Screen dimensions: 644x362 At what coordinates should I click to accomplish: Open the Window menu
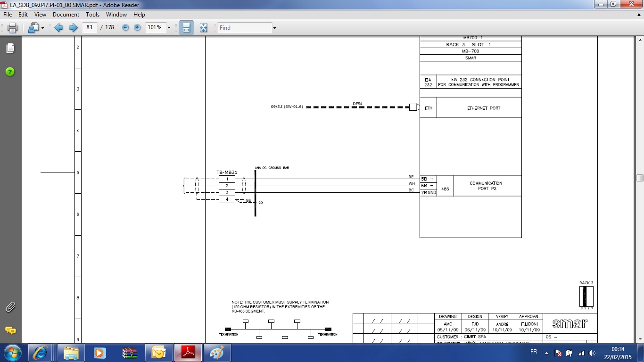116,15
